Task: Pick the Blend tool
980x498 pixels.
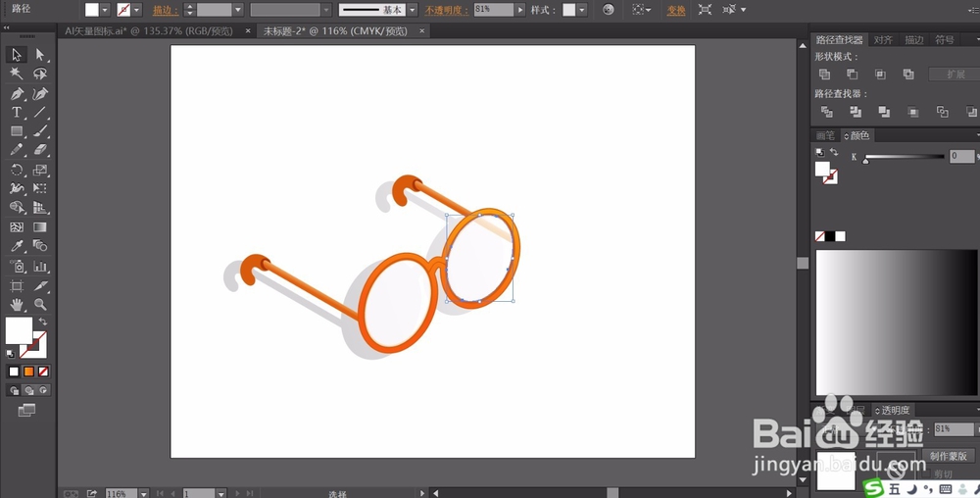Action: point(40,246)
